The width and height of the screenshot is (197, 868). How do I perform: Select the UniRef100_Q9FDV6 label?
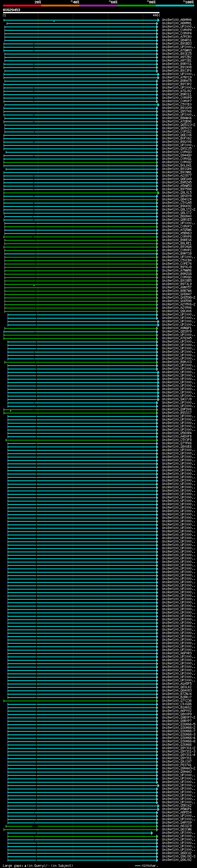[177, 410]
